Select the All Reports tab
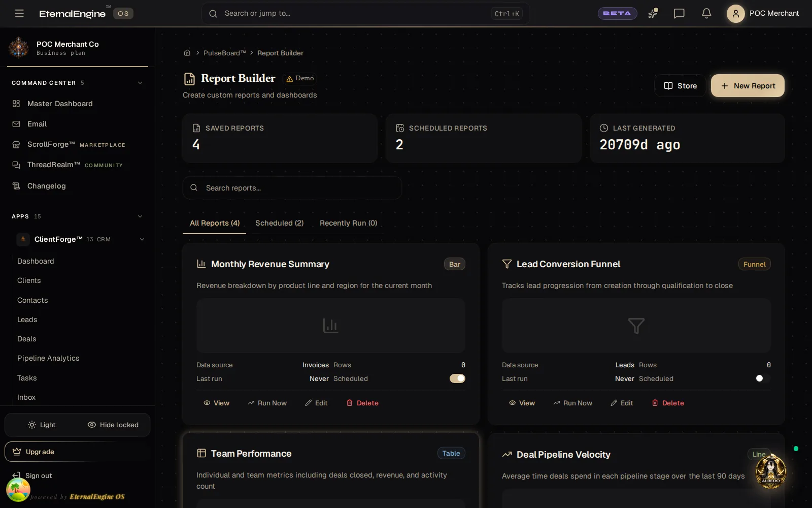 [x=215, y=223]
